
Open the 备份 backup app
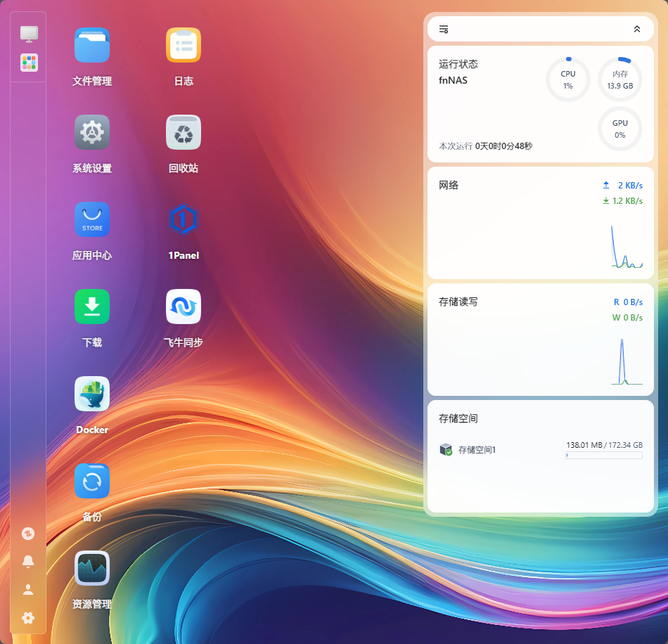pyautogui.click(x=92, y=481)
